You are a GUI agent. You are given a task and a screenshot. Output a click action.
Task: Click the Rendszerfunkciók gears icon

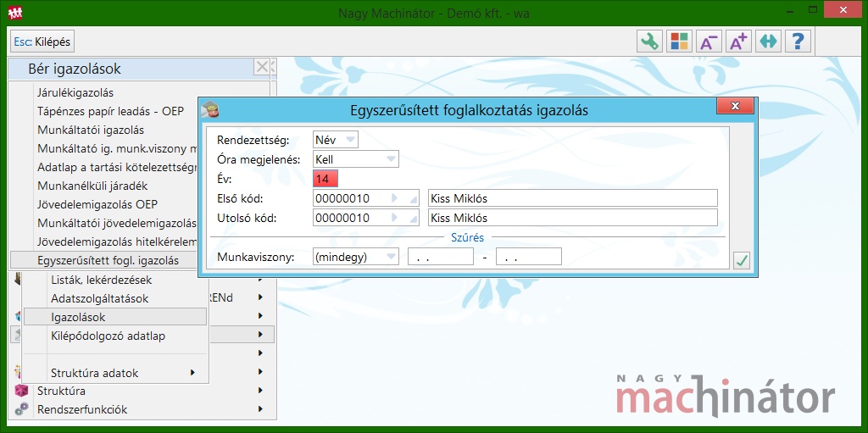click(21, 409)
